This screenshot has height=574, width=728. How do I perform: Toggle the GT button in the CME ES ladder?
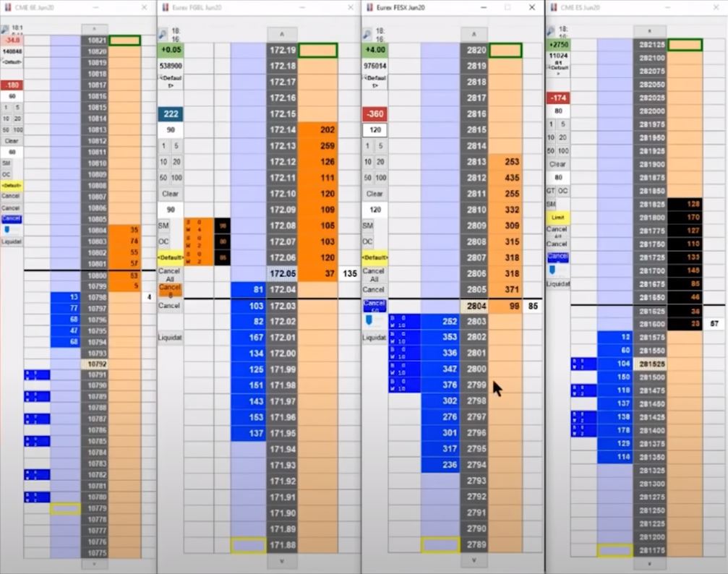[551, 191]
